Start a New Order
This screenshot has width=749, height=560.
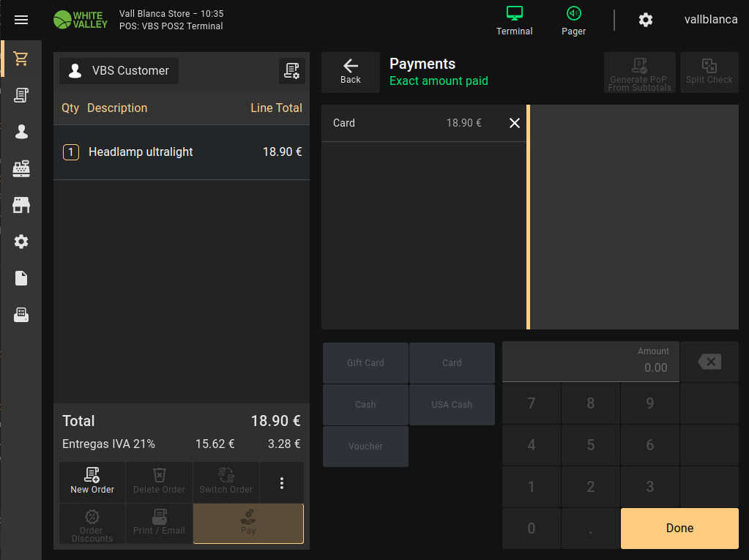(92, 482)
